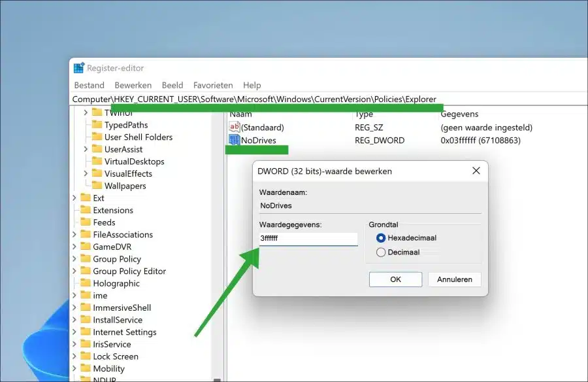Open the Beeld menu

point(172,85)
